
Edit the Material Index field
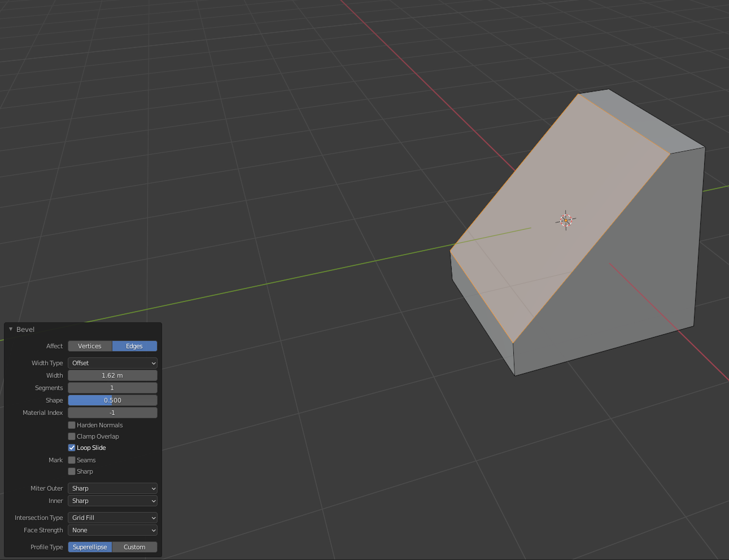[x=112, y=412]
